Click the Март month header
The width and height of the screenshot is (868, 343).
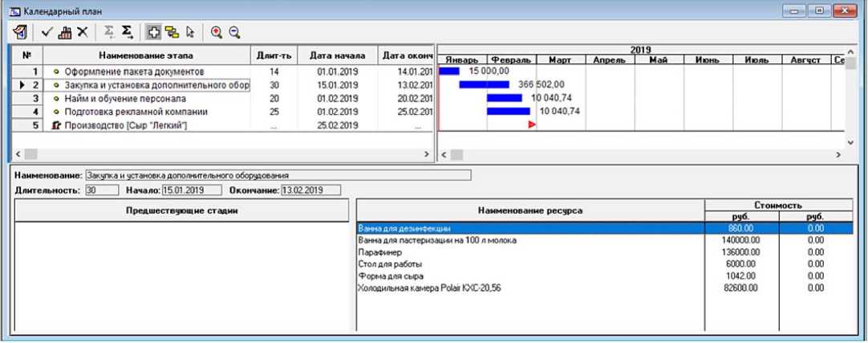[x=560, y=60]
